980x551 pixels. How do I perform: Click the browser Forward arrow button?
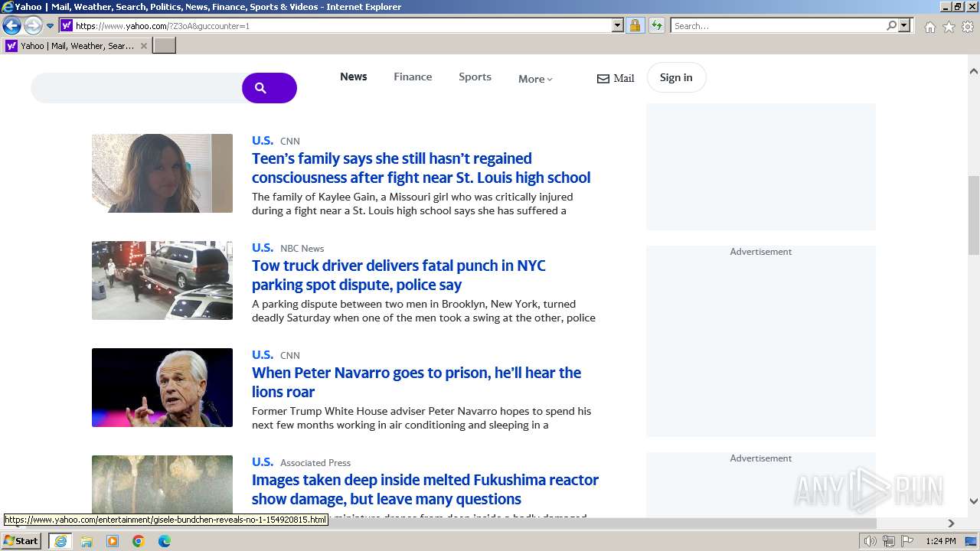click(x=33, y=26)
